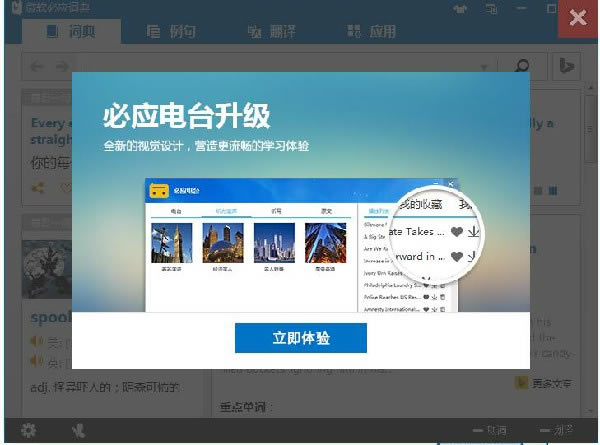The image size is (600, 445).
Task: Click the skin (shirt) icon in the title bar
Action: [x=460, y=9]
